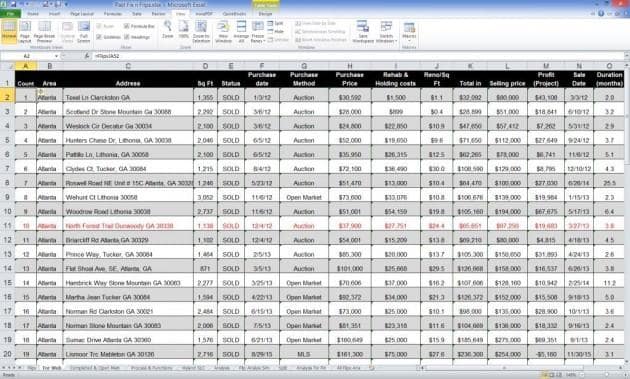Open the Formulas ribbon tab
The height and width of the screenshot is (379, 630).
tap(113, 14)
